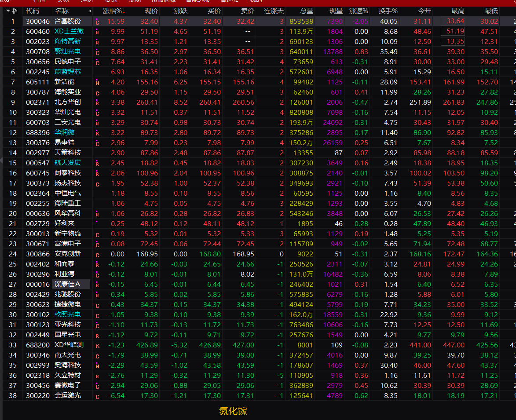Click the R marker icon for XD士兰微
This screenshot has width=516, height=420.
pyautogui.click(x=97, y=32)
